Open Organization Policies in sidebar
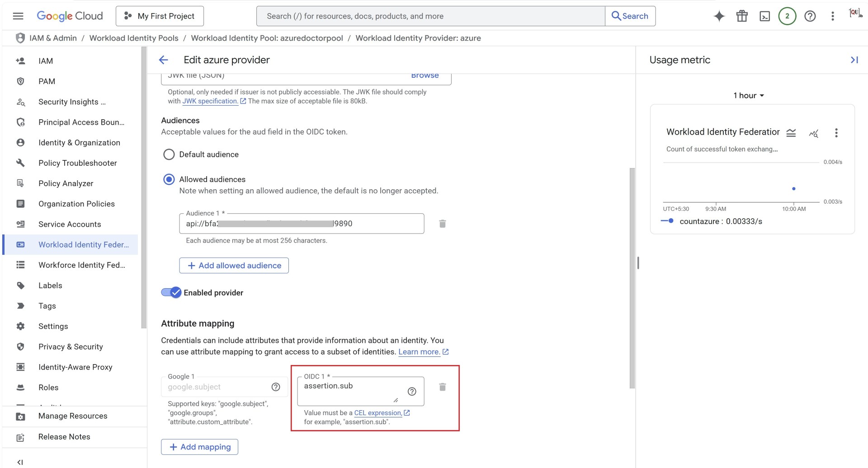Screen dimensions: 868x468 click(76, 204)
